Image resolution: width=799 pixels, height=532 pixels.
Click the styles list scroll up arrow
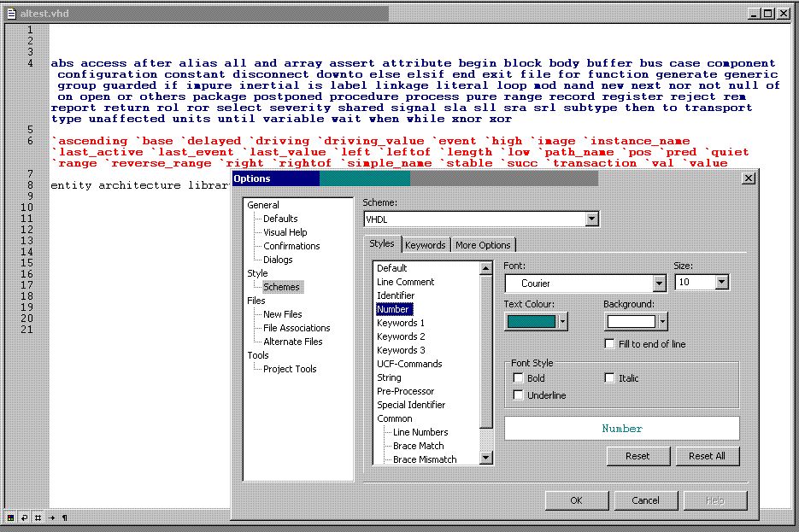pos(486,268)
